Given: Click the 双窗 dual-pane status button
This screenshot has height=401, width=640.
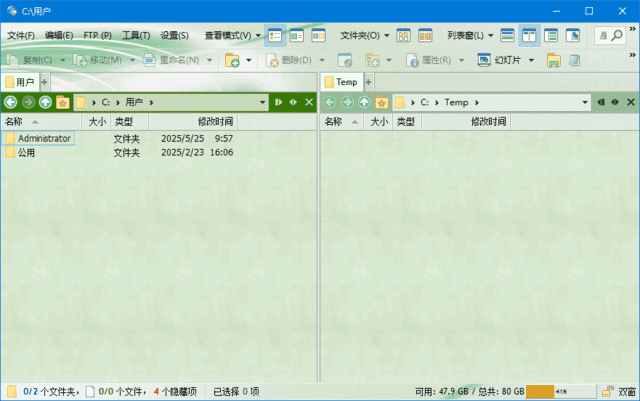Looking at the screenshot, I should coord(627,392).
